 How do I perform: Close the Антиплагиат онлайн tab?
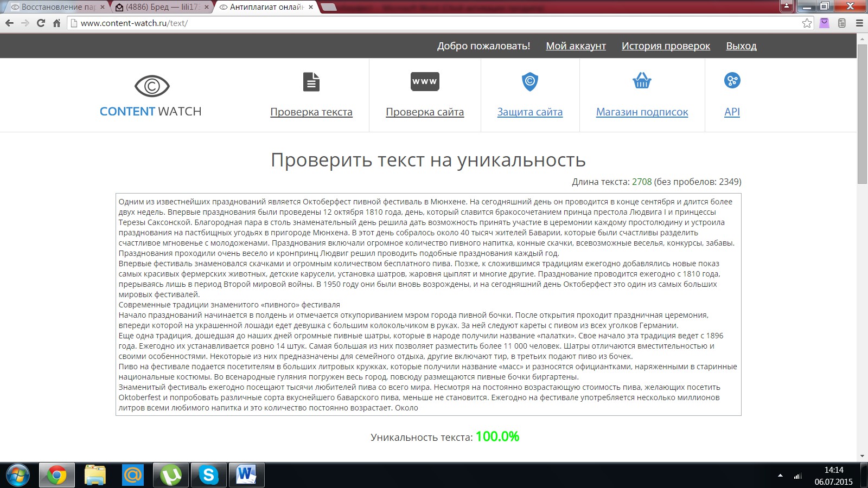(x=311, y=7)
